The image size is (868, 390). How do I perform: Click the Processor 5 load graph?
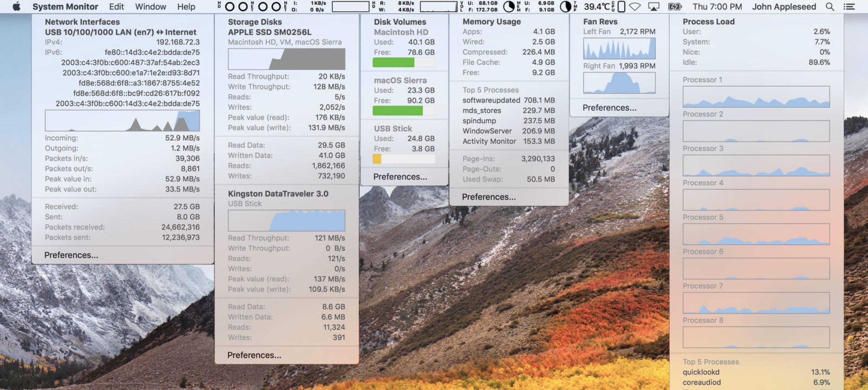(x=756, y=234)
